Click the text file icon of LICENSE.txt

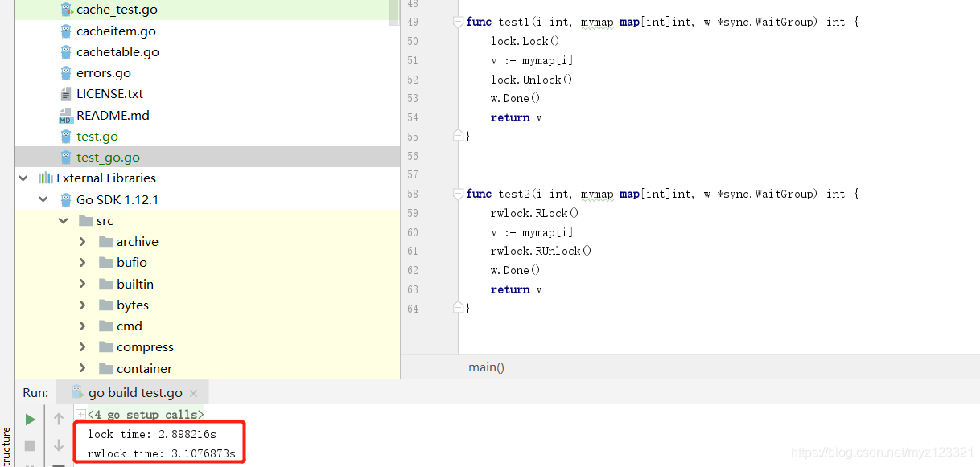[66, 93]
